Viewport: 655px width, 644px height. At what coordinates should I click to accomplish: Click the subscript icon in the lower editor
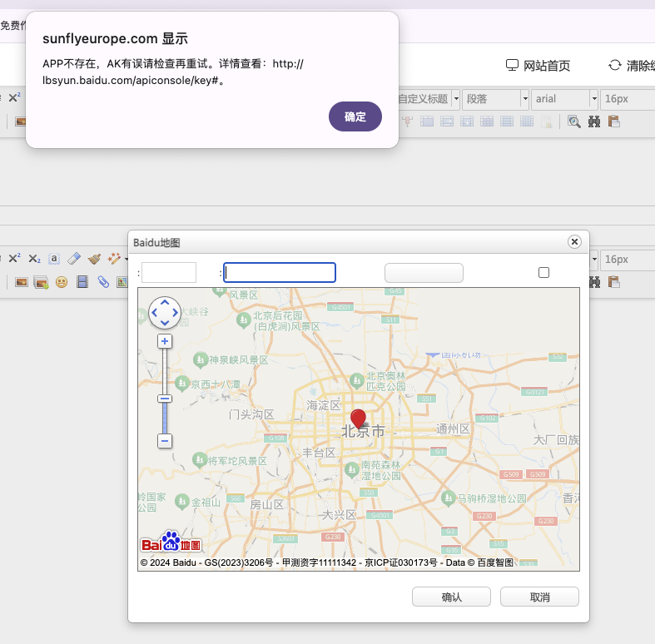click(x=34, y=259)
